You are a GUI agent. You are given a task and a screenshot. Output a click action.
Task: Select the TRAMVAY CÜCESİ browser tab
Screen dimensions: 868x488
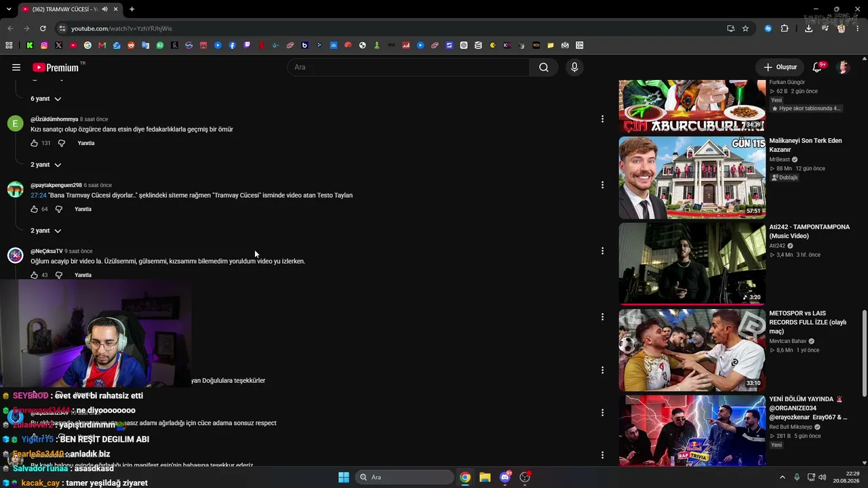coord(69,9)
